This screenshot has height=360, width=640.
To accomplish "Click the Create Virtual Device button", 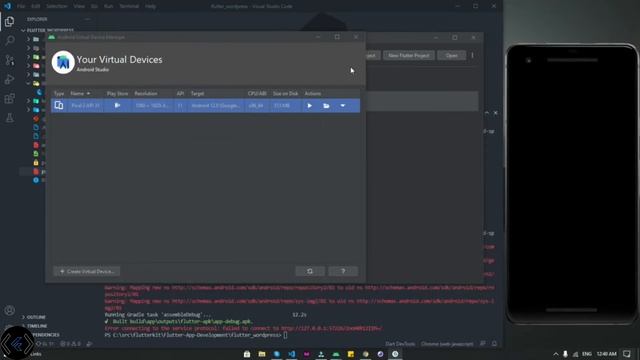I will click(87, 271).
